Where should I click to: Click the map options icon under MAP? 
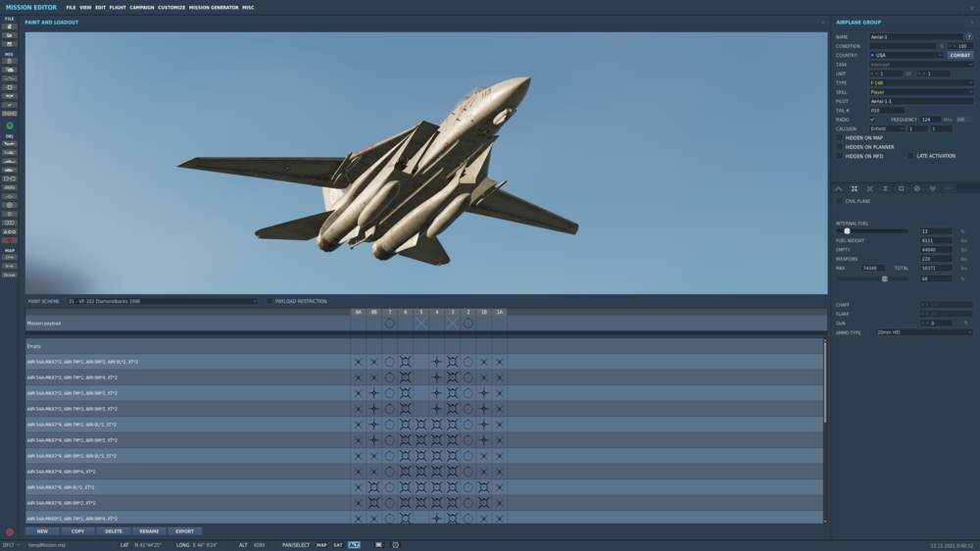click(x=10, y=258)
